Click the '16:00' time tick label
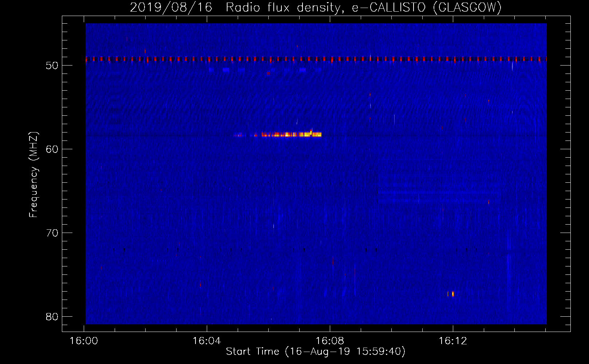 [84, 341]
